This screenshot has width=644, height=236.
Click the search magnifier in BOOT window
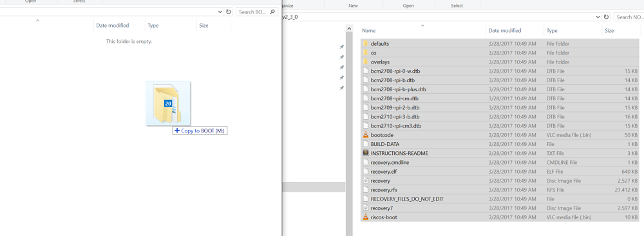[x=272, y=12]
